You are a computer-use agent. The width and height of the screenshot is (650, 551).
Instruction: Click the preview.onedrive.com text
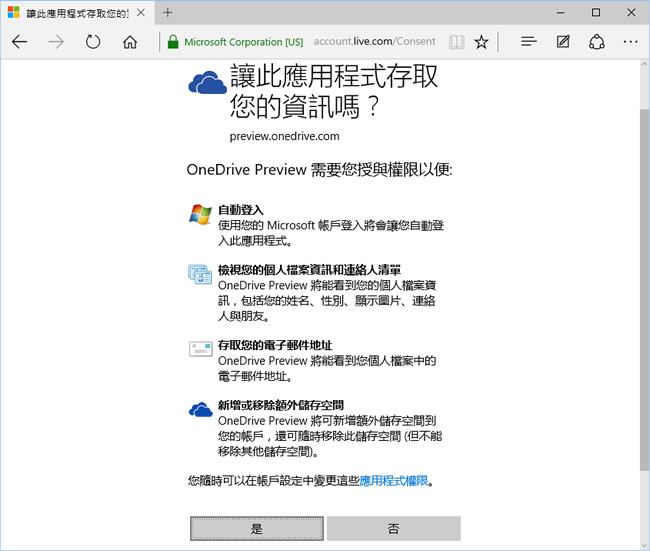click(x=284, y=136)
